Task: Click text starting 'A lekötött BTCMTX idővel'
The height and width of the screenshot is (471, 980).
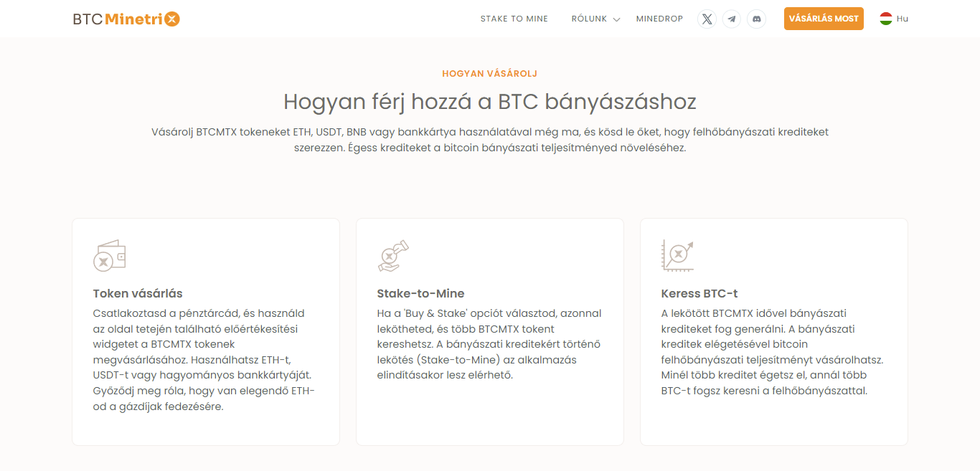Action: tap(773, 352)
